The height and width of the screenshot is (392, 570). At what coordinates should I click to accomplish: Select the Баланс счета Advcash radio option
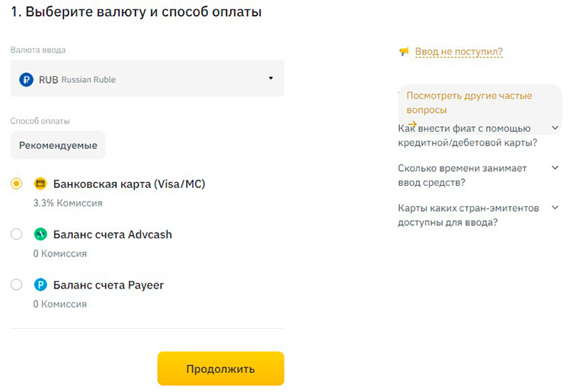pyautogui.click(x=17, y=234)
